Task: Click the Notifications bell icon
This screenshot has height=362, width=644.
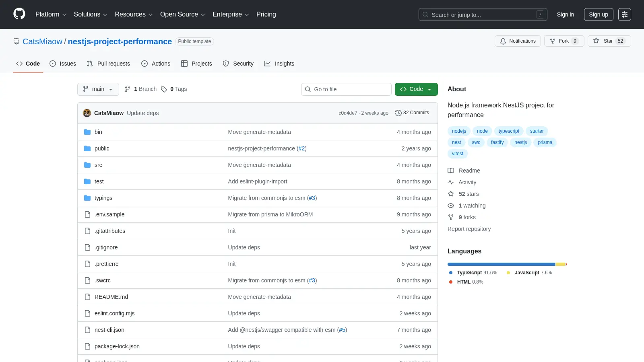Action: coord(503,41)
